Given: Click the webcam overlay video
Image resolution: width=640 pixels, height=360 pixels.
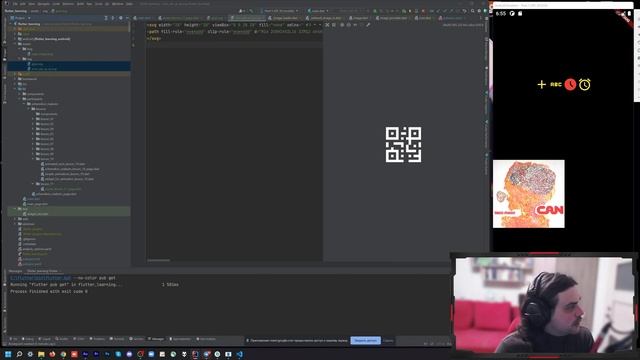Looking at the screenshot, I should (x=544, y=304).
